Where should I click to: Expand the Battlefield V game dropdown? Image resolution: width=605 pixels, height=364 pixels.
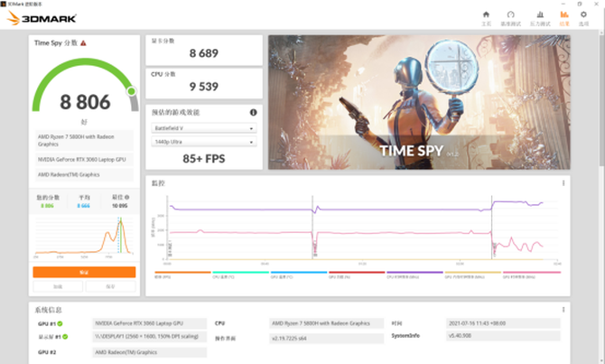[x=204, y=128]
